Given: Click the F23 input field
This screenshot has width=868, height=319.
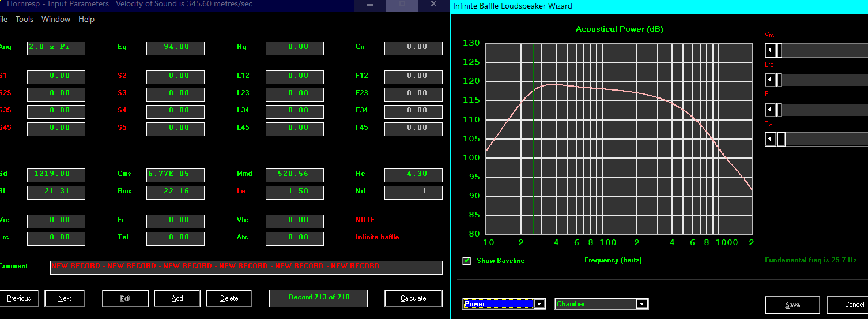Looking at the screenshot, I should click(x=413, y=94).
